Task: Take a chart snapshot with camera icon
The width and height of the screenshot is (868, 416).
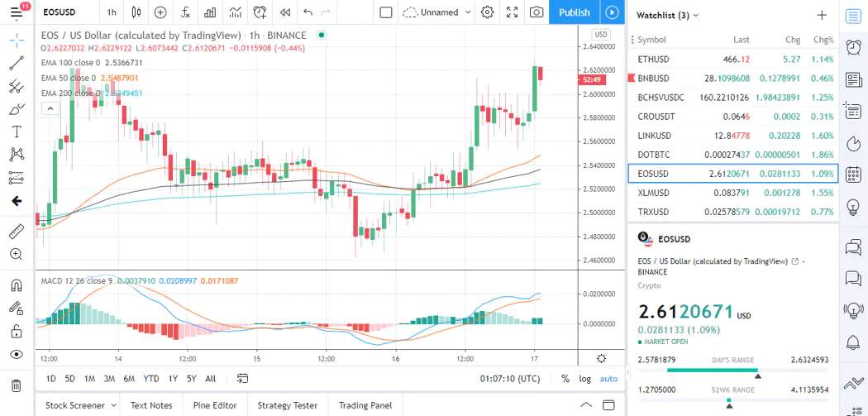Action: (536, 12)
